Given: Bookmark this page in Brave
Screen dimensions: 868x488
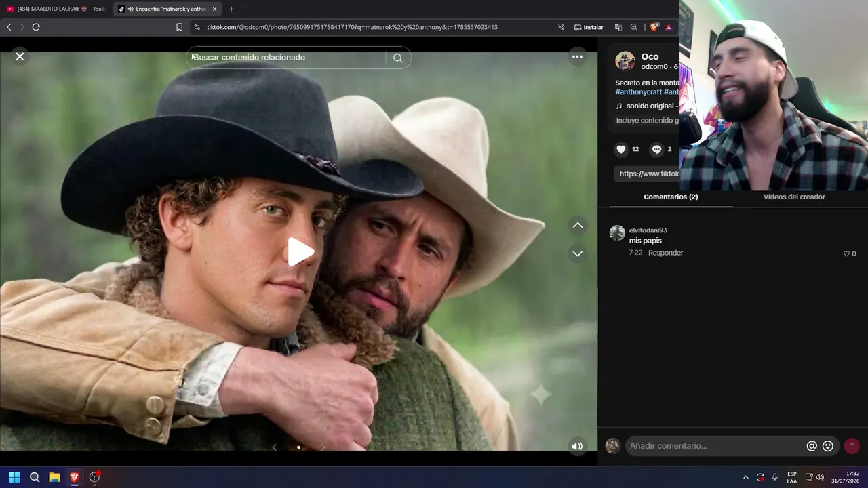Looking at the screenshot, I should [x=179, y=27].
